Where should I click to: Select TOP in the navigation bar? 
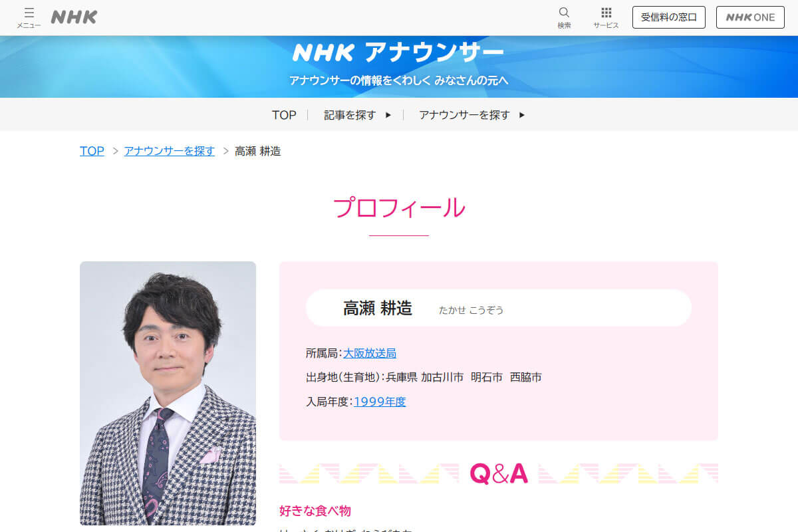[x=284, y=115]
